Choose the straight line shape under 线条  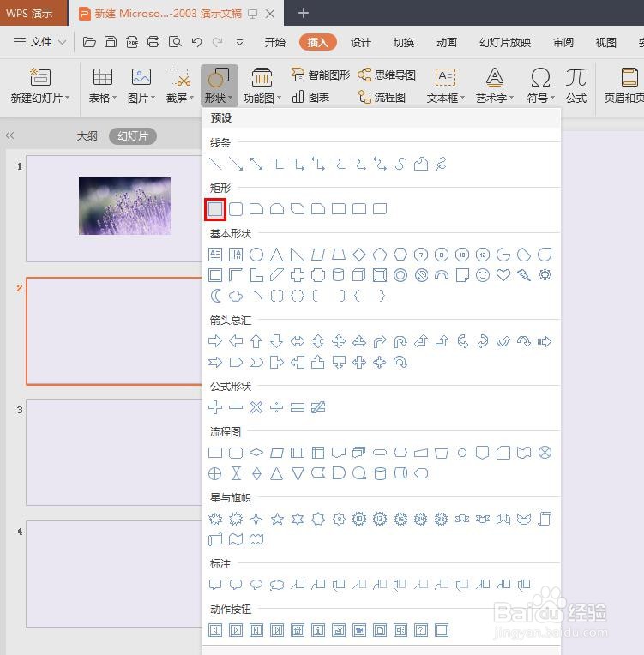215,164
